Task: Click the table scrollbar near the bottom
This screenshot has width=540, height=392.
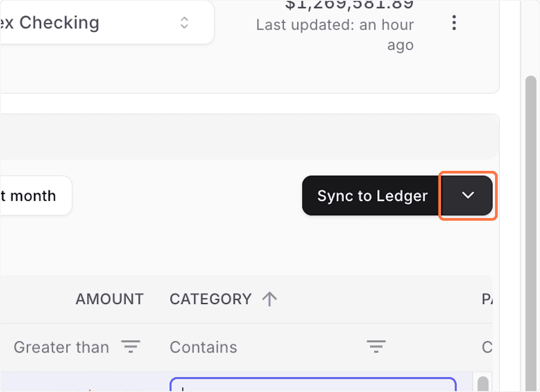Action: (x=482, y=384)
